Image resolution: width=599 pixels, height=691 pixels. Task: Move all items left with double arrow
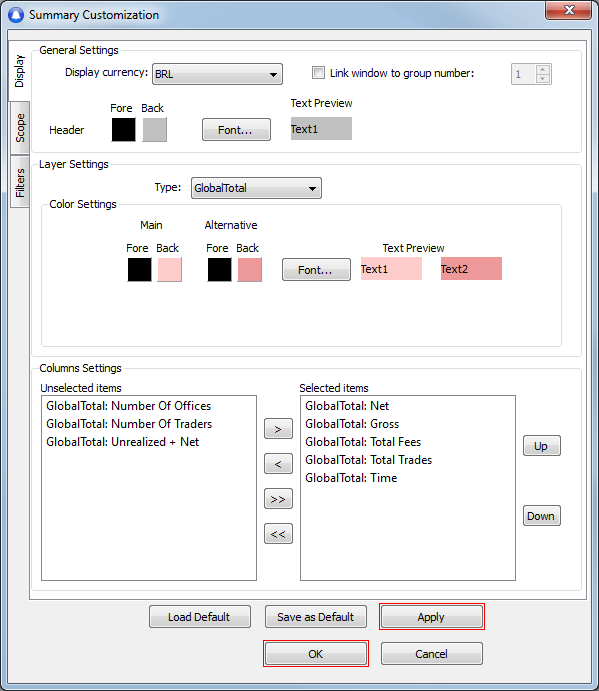(x=278, y=534)
